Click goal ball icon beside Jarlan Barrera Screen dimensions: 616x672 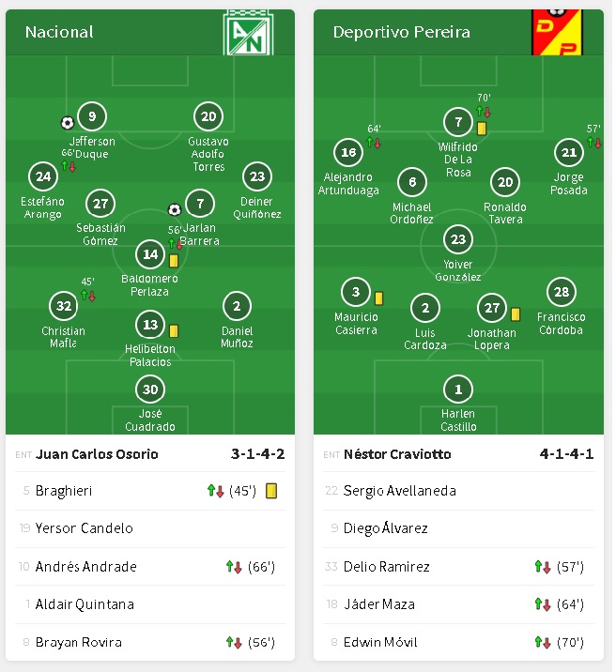[174, 209]
